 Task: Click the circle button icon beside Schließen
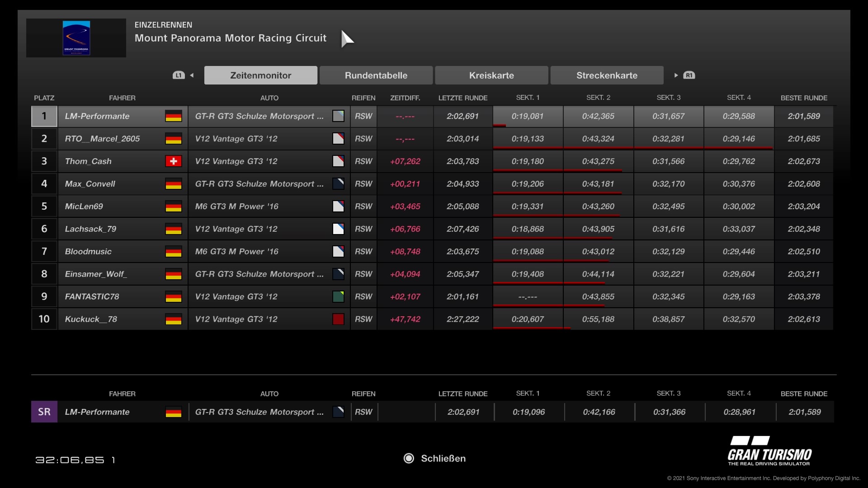[409, 458]
